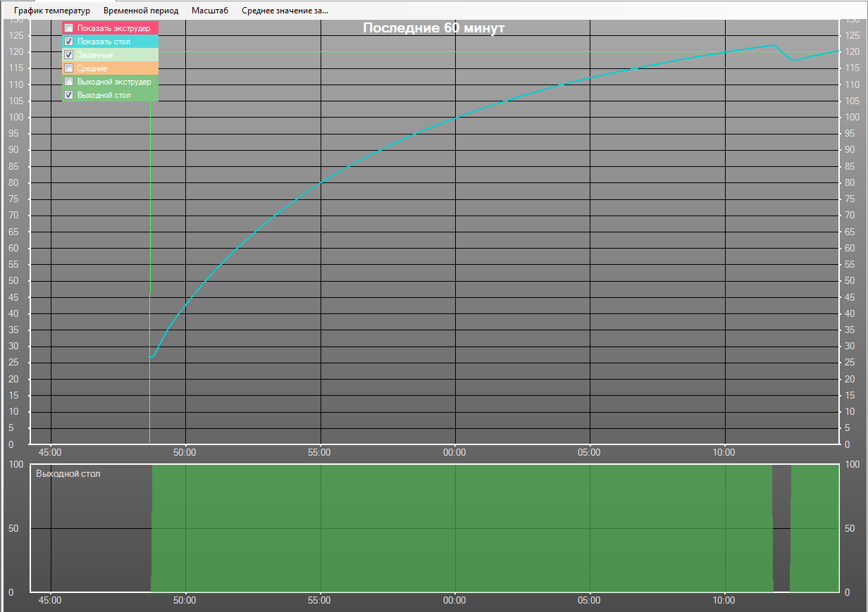Click the peak of the cyan temperature curve

pyautogui.click(x=772, y=45)
